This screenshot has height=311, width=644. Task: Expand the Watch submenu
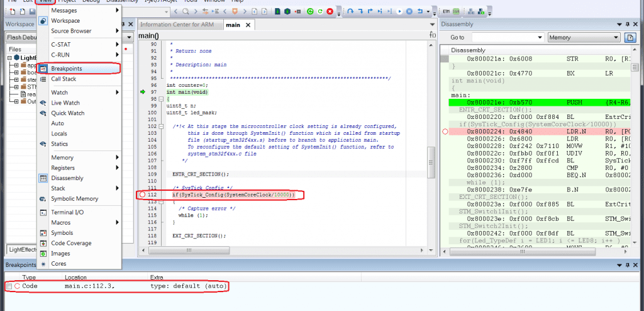(79, 93)
